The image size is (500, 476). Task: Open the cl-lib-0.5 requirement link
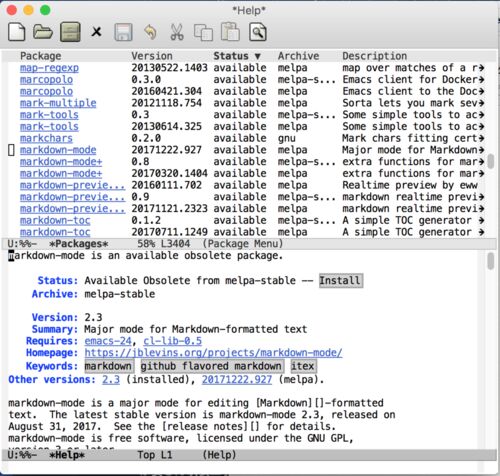pyautogui.click(x=172, y=341)
